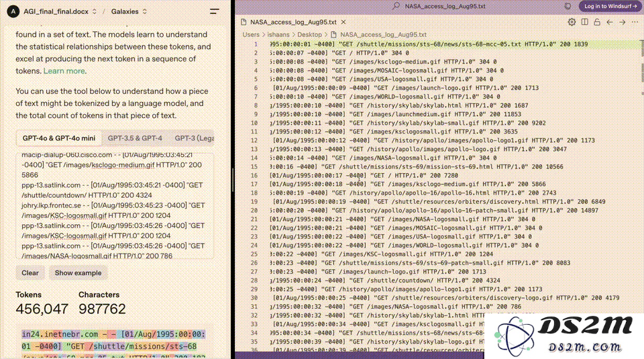Open the Learn more link
The width and height of the screenshot is (644, 359).
coord(64,71)
